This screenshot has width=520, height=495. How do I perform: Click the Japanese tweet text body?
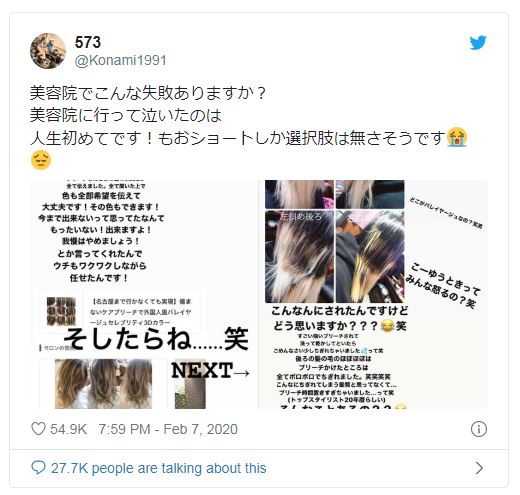(x=248, y=126)
